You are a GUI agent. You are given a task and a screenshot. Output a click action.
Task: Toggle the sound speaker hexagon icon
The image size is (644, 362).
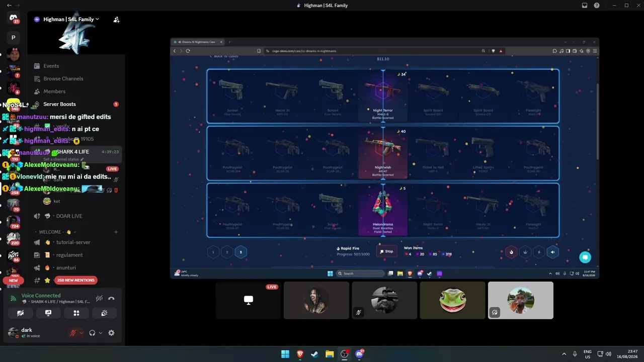(x=552, y=252)
